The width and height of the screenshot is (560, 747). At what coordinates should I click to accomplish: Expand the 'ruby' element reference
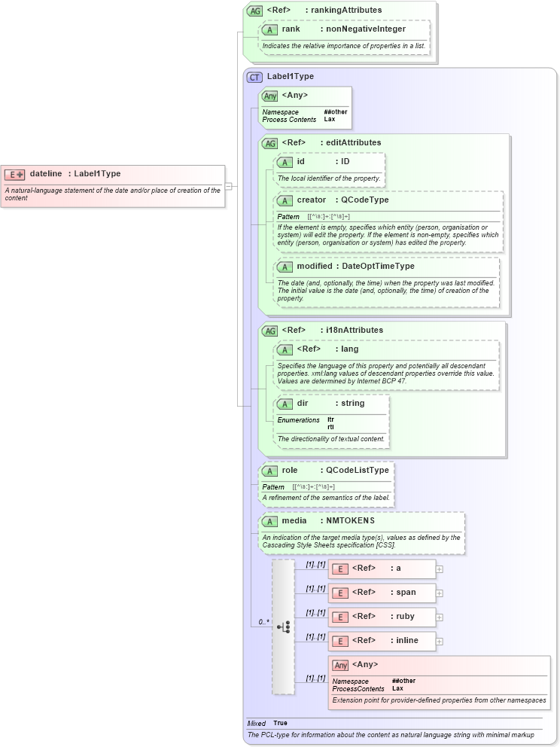click(439, 617)
